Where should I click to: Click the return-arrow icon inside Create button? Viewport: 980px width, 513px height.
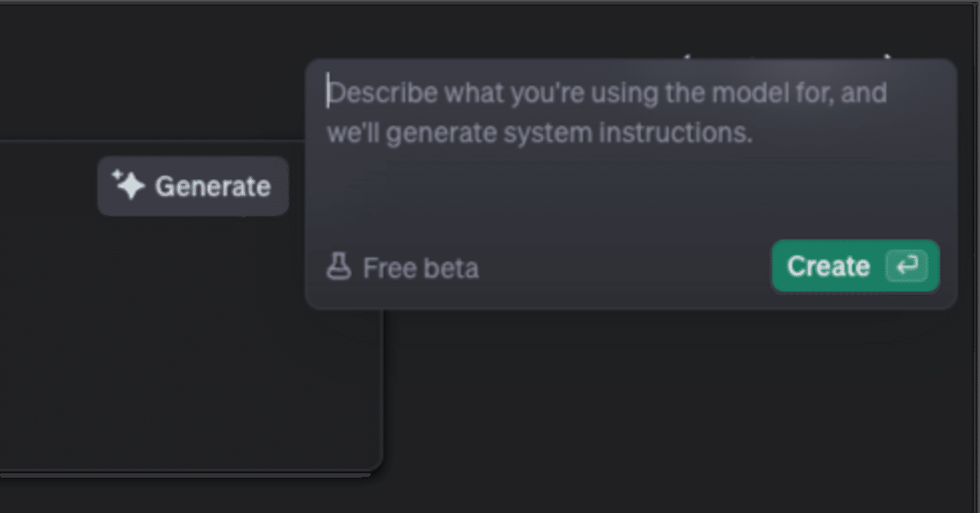906,266
